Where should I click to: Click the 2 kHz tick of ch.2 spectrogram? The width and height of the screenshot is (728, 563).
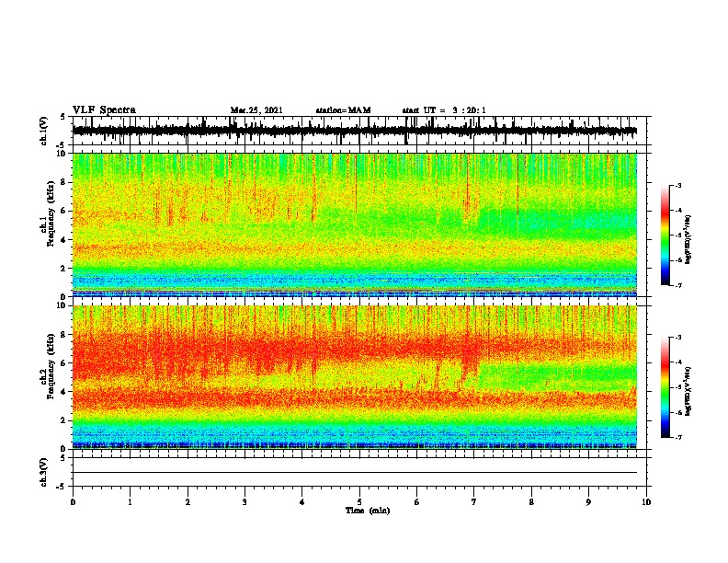(x=65, y=420)
